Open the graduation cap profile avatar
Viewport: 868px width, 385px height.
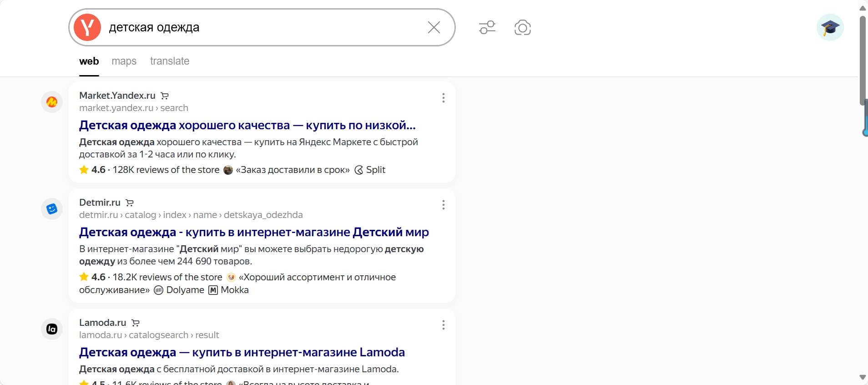click(x=830, y=27)
